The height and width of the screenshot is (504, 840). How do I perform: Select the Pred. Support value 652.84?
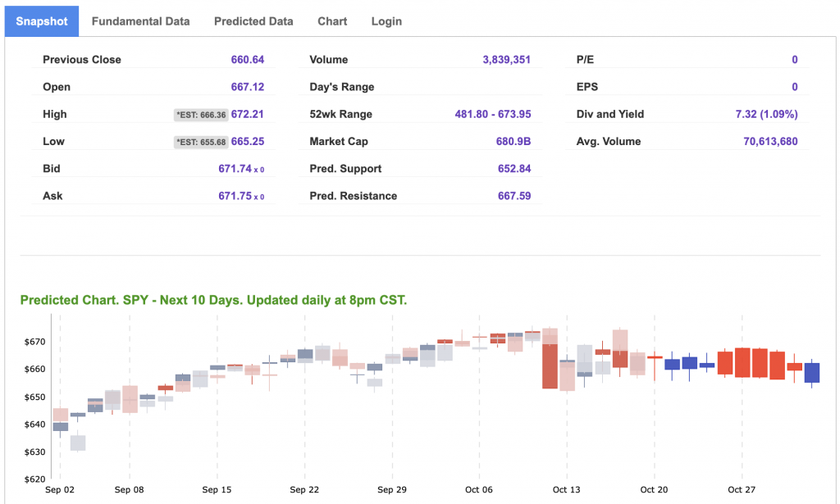(x=514, y=169)
